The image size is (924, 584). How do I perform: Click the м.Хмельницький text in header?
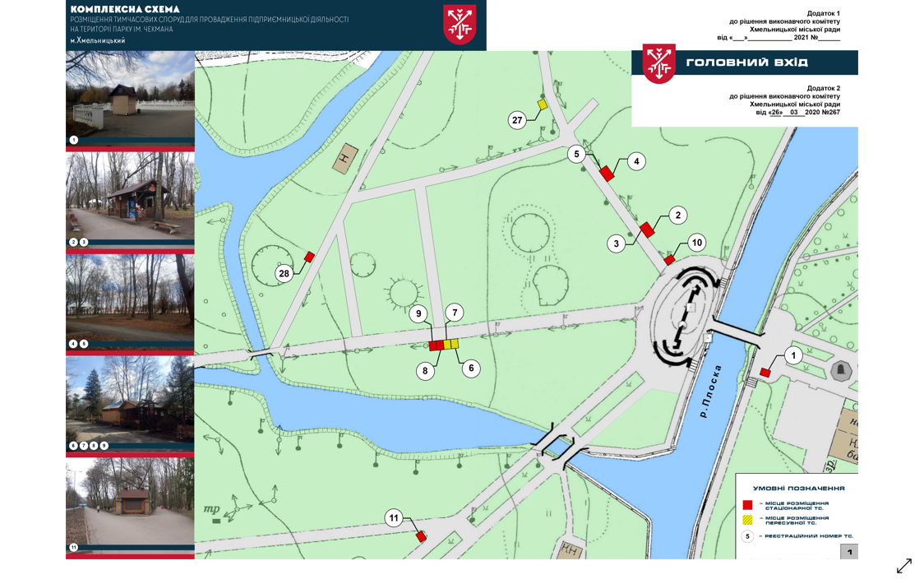point(97,40)
